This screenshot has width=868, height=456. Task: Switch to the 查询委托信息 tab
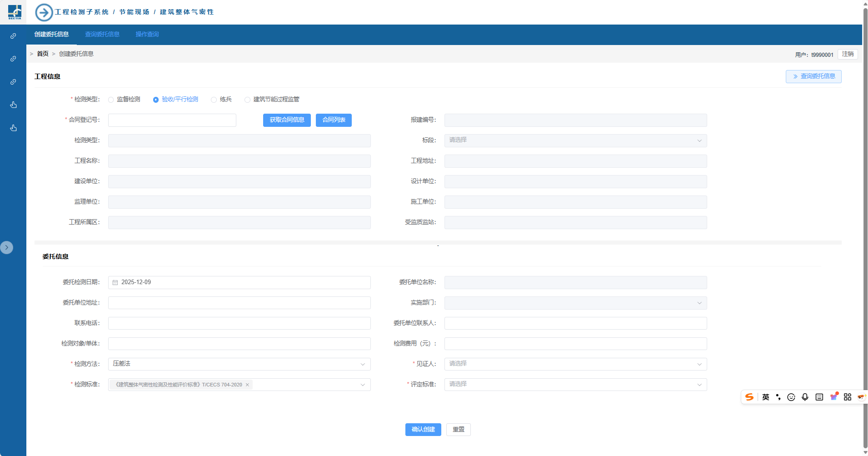(x=102, y=35)
